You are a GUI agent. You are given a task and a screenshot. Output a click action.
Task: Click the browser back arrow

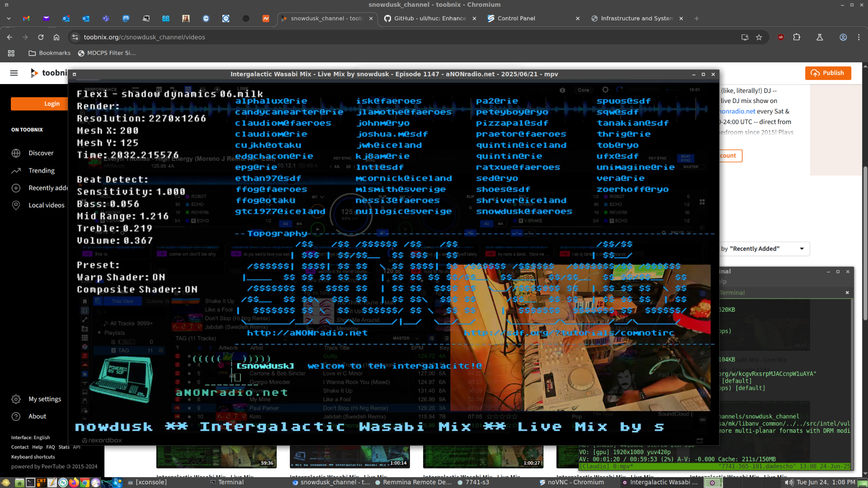click(x=10, y=37)
